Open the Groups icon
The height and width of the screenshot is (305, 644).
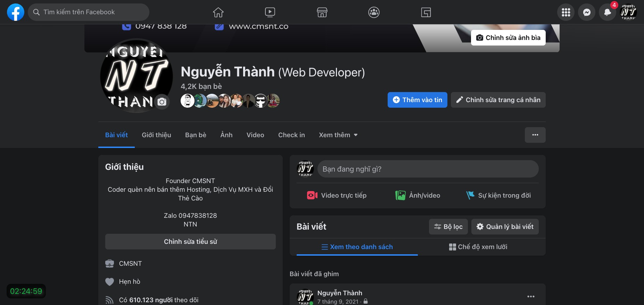point(374,13)
